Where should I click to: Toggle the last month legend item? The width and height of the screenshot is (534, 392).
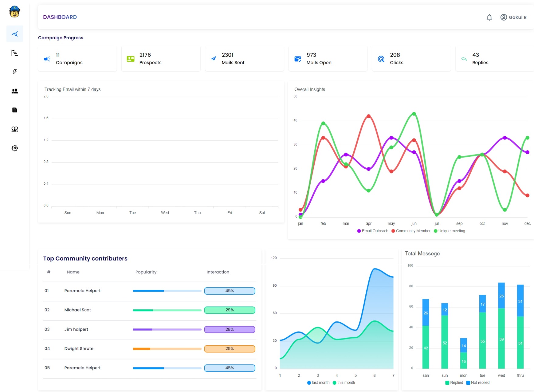(318, 383)
